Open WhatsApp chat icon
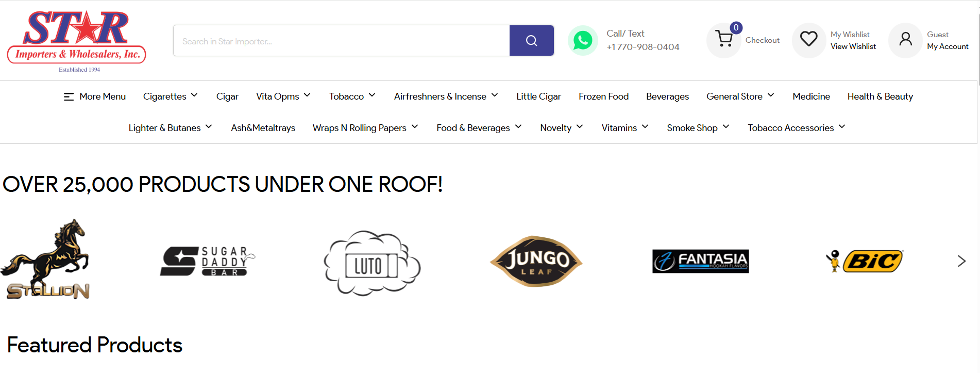Viewport: 980px width, 373px height. tap(583, 40)
